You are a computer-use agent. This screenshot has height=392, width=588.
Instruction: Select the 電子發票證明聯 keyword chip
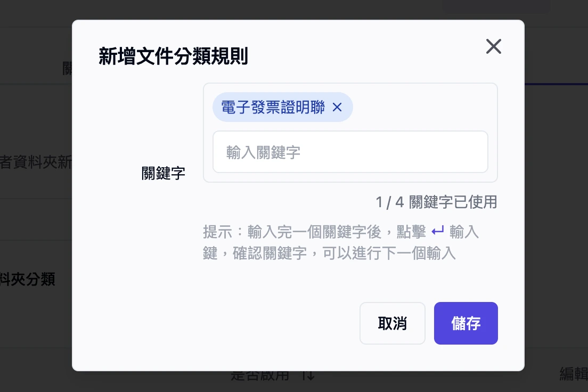[x=274, y=107]
